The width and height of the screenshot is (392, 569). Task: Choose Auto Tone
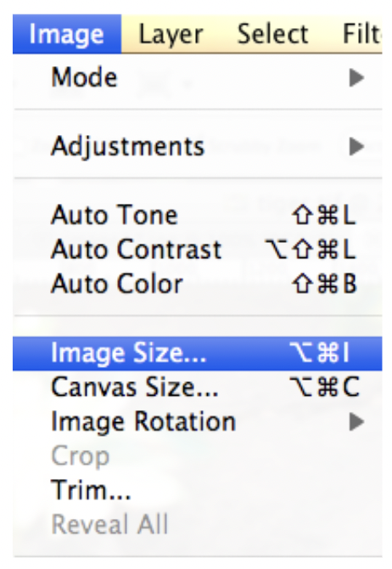(x=198, y=215)
